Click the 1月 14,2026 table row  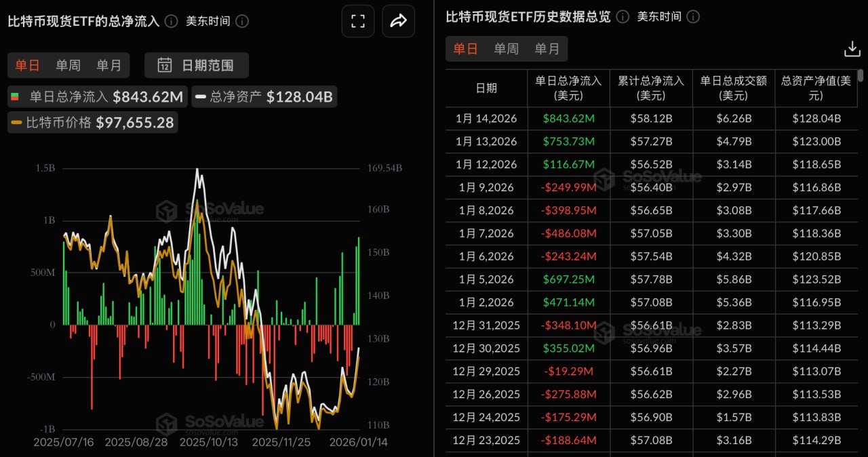651,119
